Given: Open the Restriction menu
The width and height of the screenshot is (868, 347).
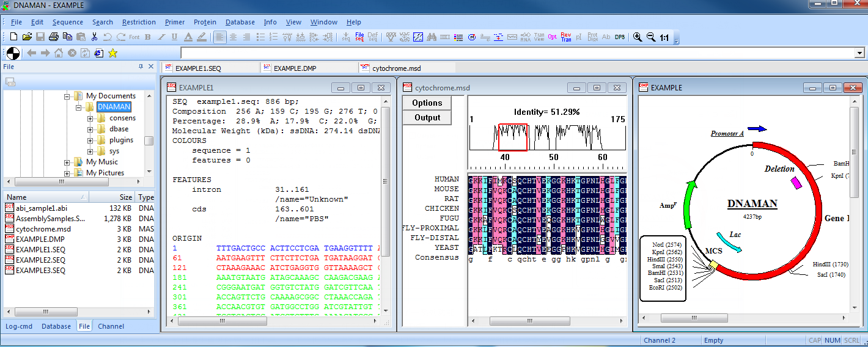Looking at the screenshot, I should [139, 22].
